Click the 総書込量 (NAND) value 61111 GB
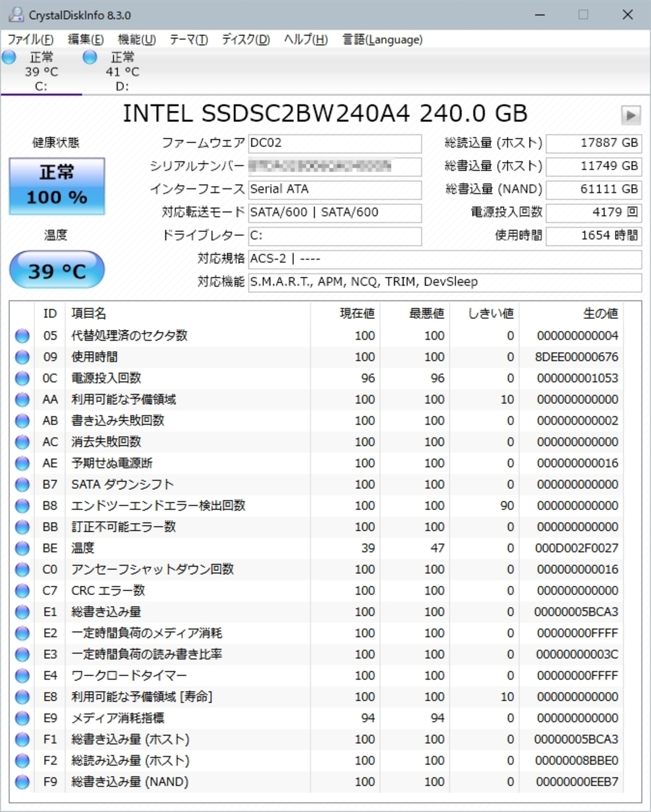 [594, 189]
